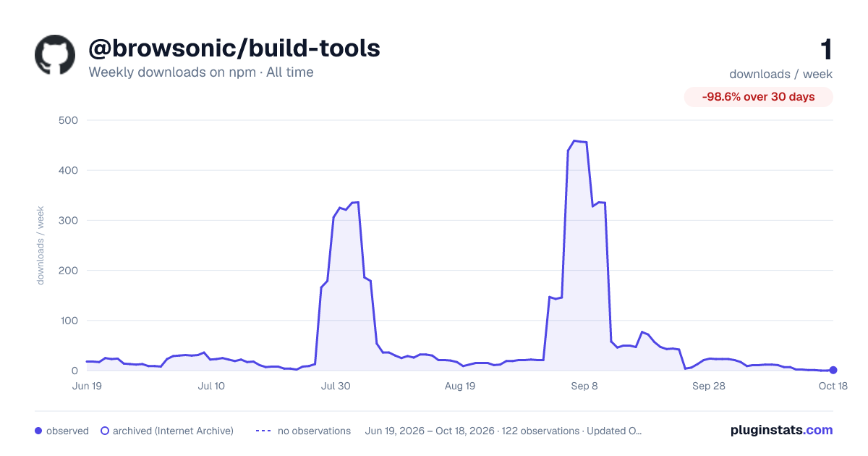
Task: Select the 'Weekly downloads on npm · All time' subtitle
Action: pos(201,72)
